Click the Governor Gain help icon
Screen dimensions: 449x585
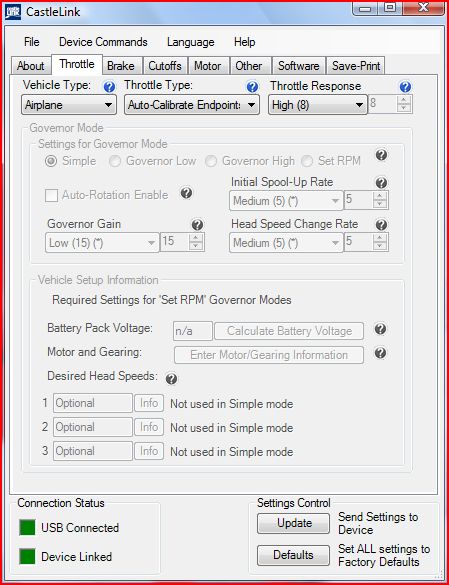click(197, 225)
